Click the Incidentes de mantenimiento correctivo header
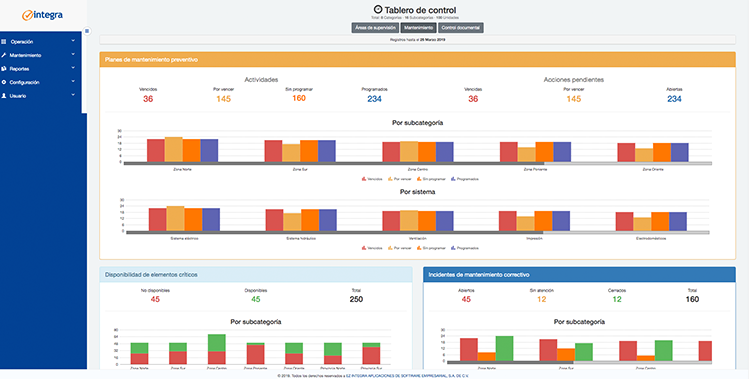The image size is (750, 379). pos(579,275)
